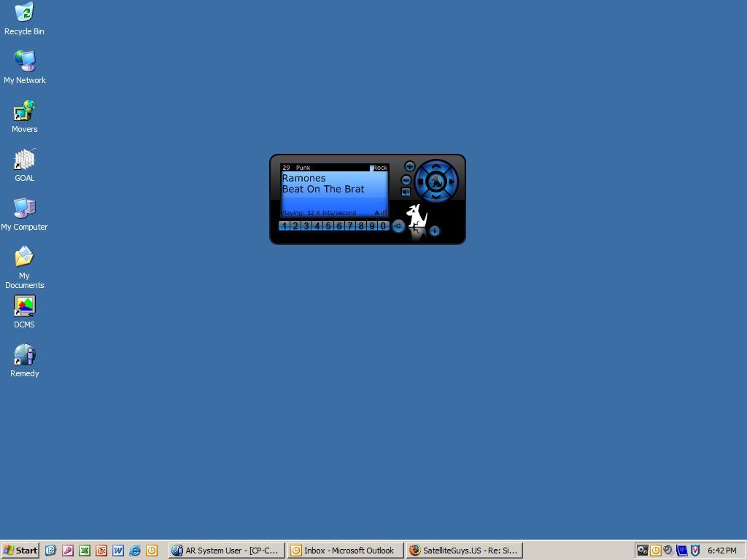
Task: Click the 'Punk' channel name on the display
Action: (303, 168)
